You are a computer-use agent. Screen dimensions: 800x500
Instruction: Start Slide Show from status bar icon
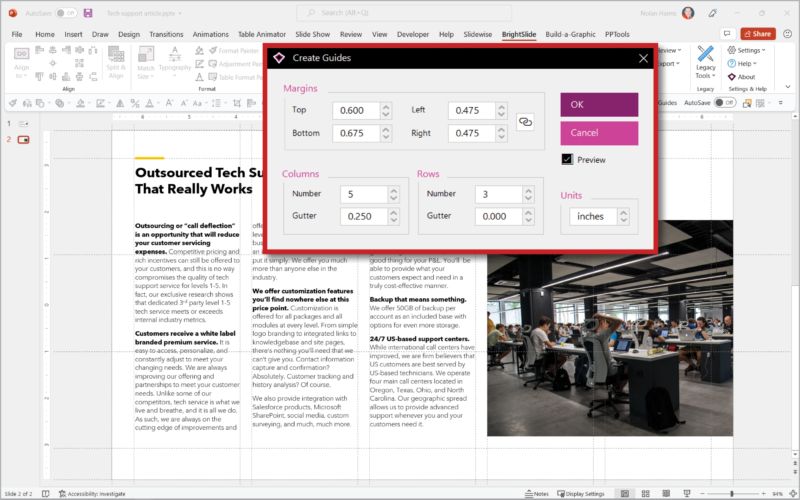pos(687,493)
